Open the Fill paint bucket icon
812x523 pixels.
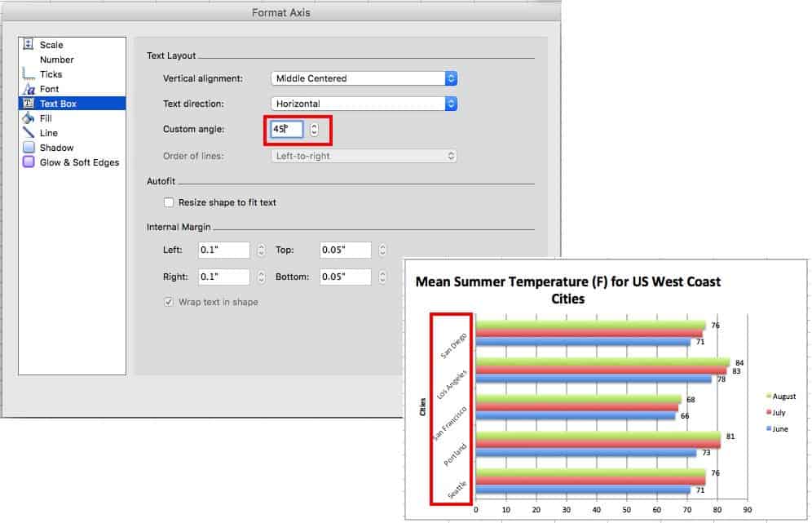[29, 118]
